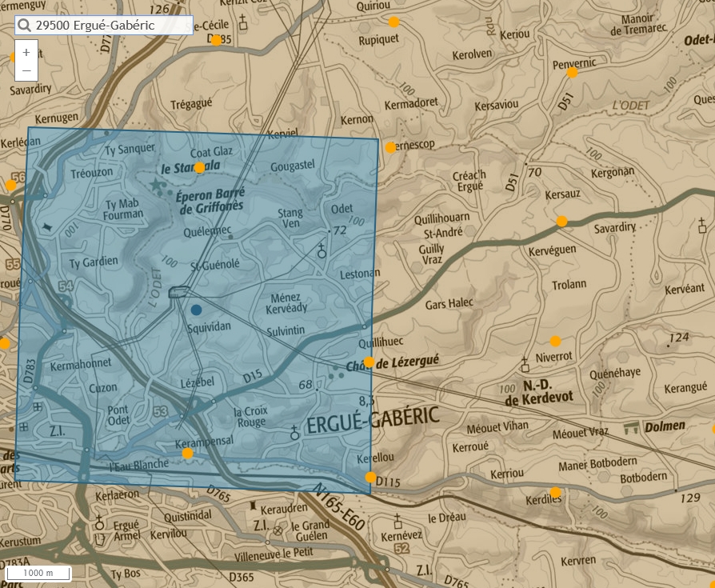Click the orange marker at le Stangala
This screenshot has width=715, height=588.
(200, 168)
